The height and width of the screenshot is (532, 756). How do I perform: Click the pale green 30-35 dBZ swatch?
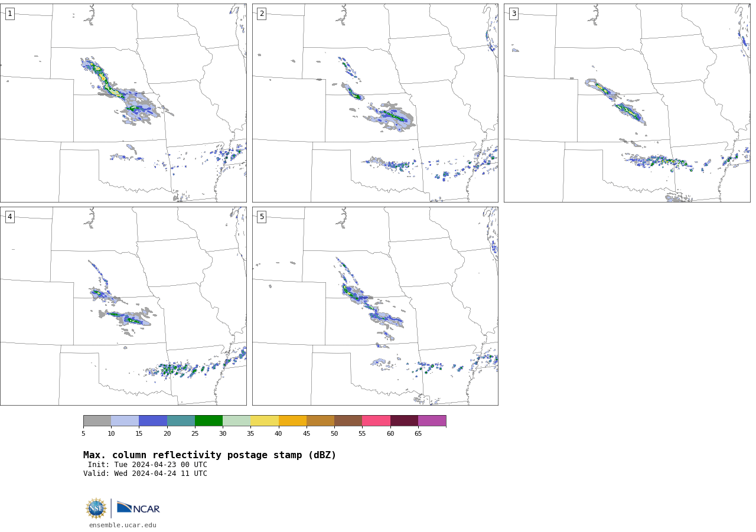click(236, 420)
